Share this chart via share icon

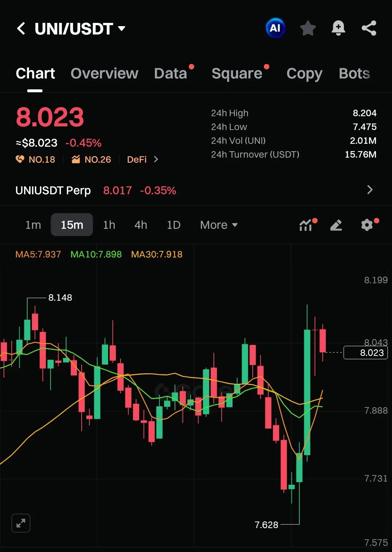pos(369,28)
